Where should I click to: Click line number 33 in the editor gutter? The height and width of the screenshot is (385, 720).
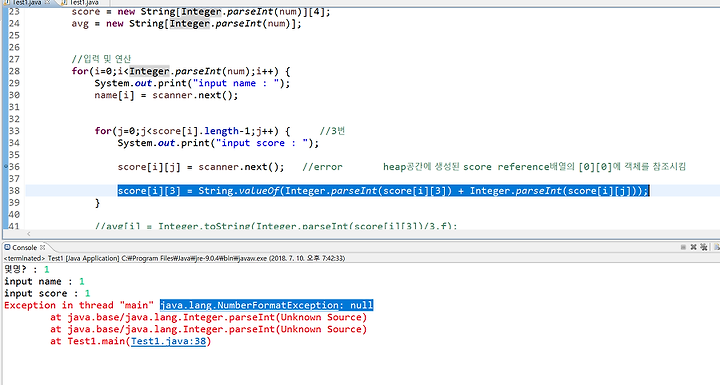tap(14, 131)
